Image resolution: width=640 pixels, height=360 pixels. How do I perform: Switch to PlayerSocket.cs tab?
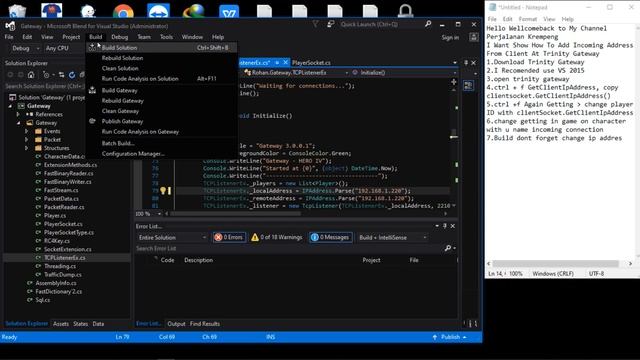311,63
